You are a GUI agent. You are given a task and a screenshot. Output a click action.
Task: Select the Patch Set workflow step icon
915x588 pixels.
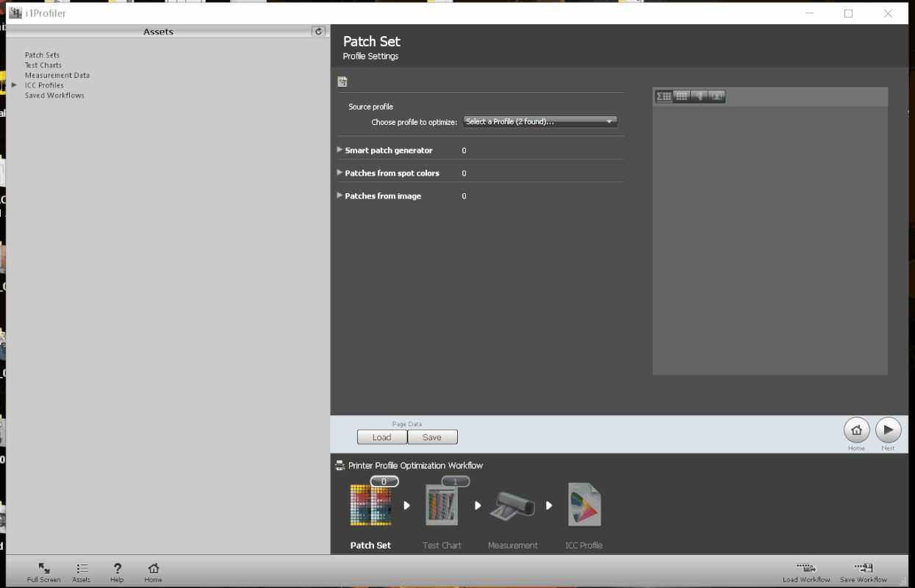coord(370,506)
